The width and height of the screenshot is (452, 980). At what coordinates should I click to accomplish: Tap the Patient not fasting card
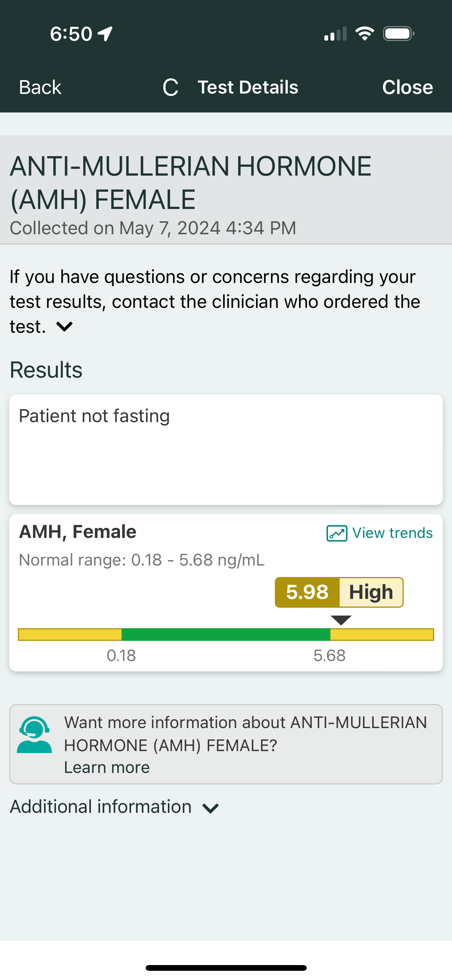226,449
